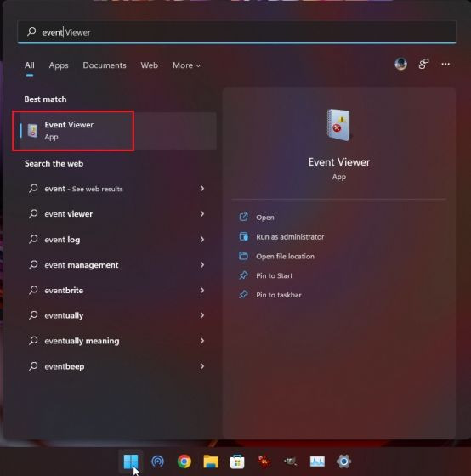Select the 'eventually' web suggestion text
This screenshot has width=471, height=476.
point(64,315)
